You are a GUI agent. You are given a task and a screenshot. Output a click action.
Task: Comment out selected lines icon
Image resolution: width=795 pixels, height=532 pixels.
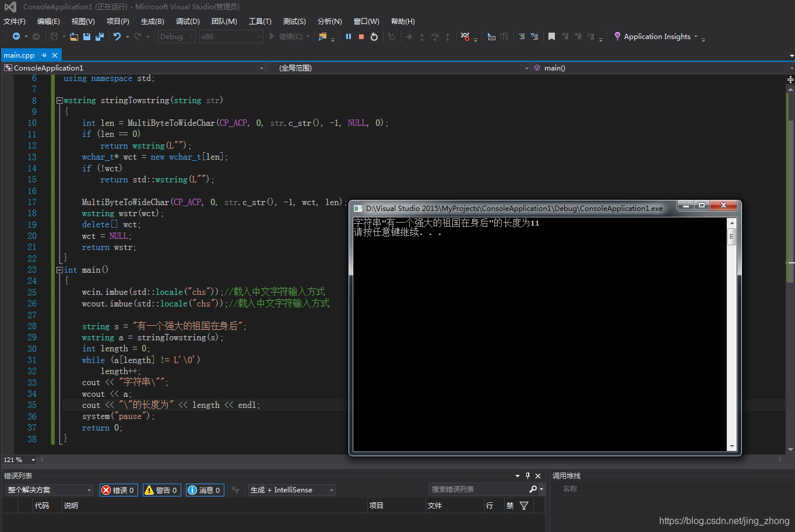click(522, 36)
